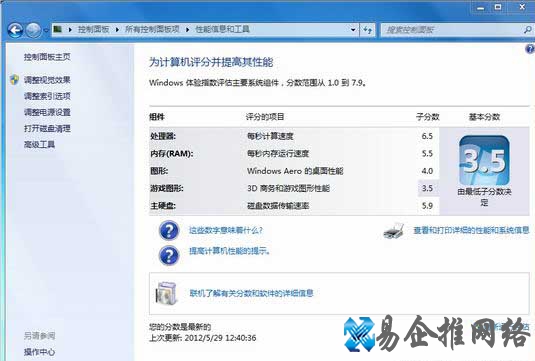Maximize the window
Screen dimensions: 535x361
click(x=498, y=7)
